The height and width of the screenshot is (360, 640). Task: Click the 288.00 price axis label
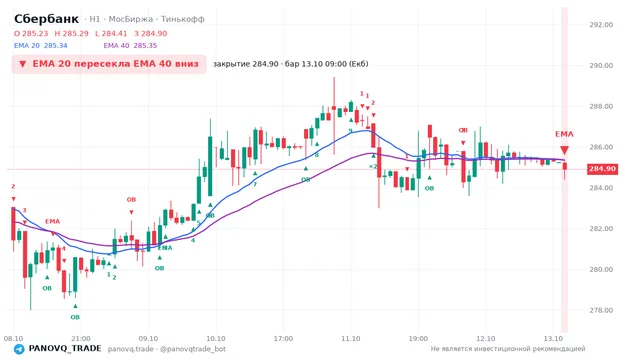click(x=601, y=106)
